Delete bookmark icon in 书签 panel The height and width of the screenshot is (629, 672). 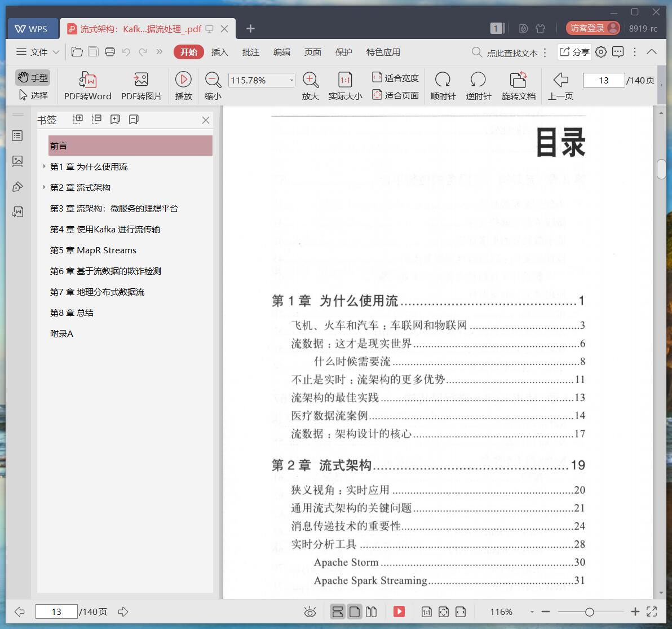click(x=134, y=119)
